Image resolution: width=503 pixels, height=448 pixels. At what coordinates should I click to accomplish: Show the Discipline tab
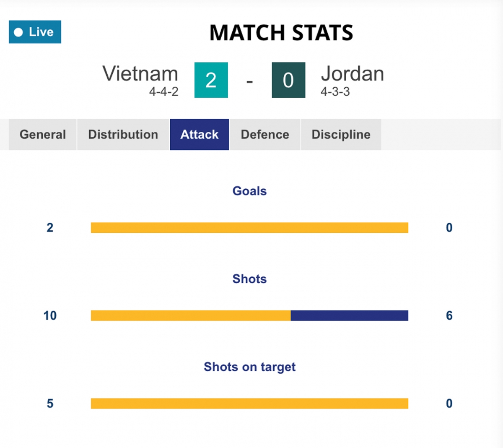point(341,134)
